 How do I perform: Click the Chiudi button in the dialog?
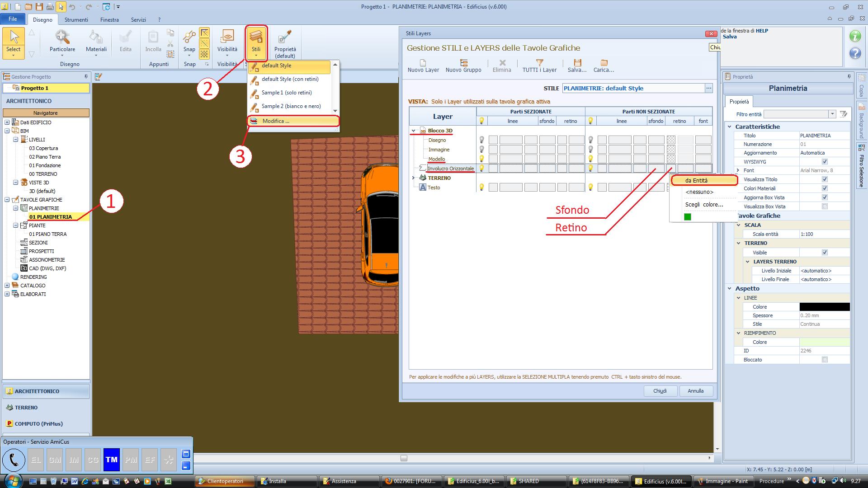pos(660,391)
